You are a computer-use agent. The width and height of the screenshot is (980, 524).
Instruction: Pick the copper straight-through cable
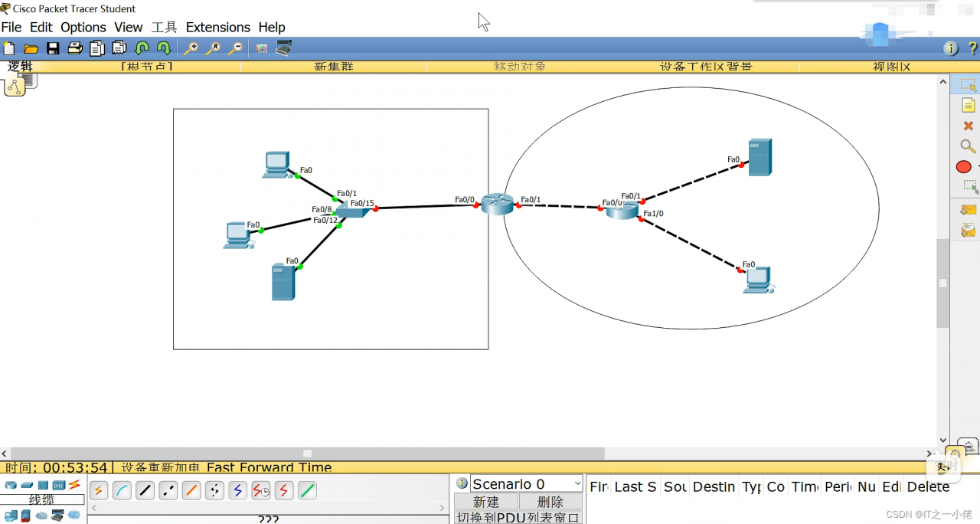(145, 491)
